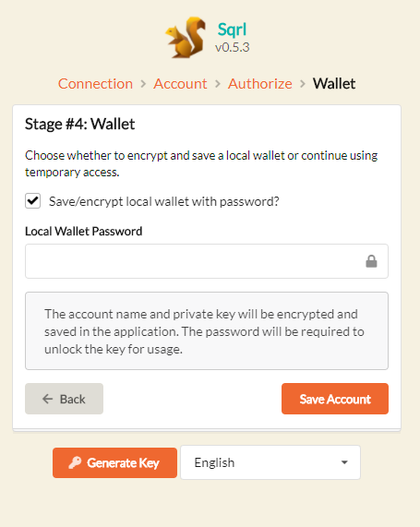The height and width of the screenshot is (527, 420).
Task: Open the English language dropdown
Action: pos(270,462)
